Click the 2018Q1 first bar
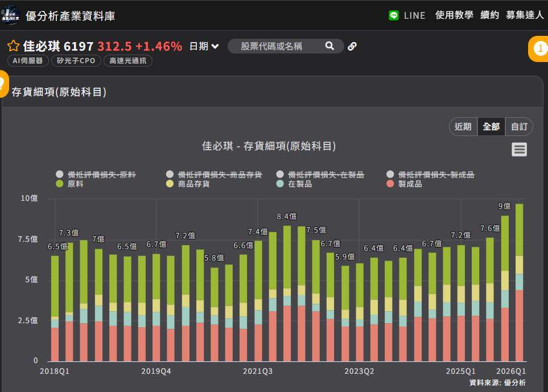The height and width of the screenshot is (392, 548). coord(55,308)
